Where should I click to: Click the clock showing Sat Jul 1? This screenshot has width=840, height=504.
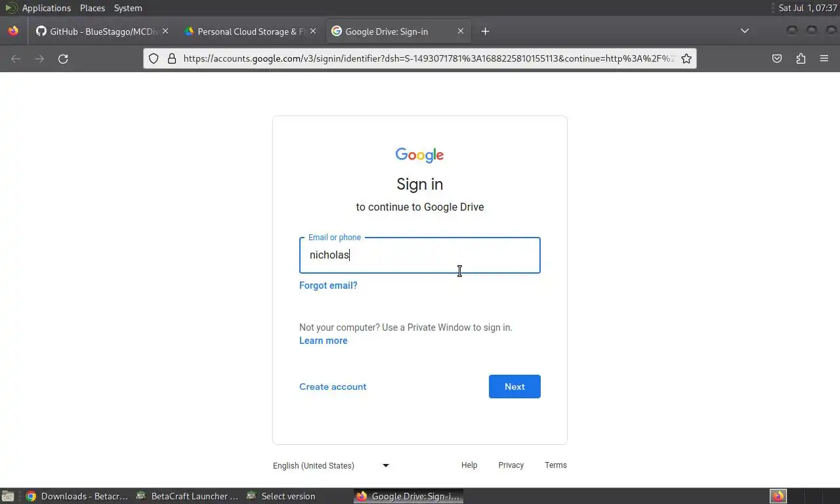(808, 8)
